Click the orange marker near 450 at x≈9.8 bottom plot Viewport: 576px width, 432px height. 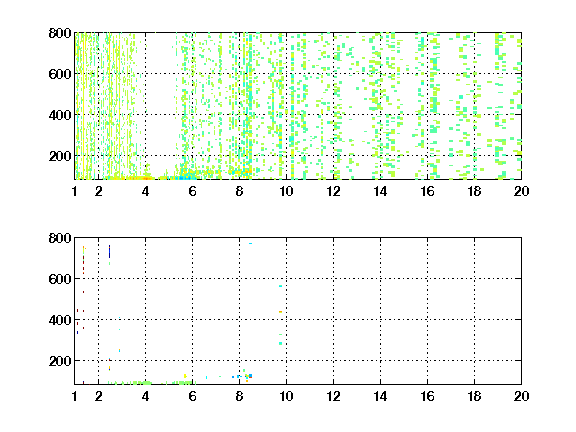coord(281,312)
